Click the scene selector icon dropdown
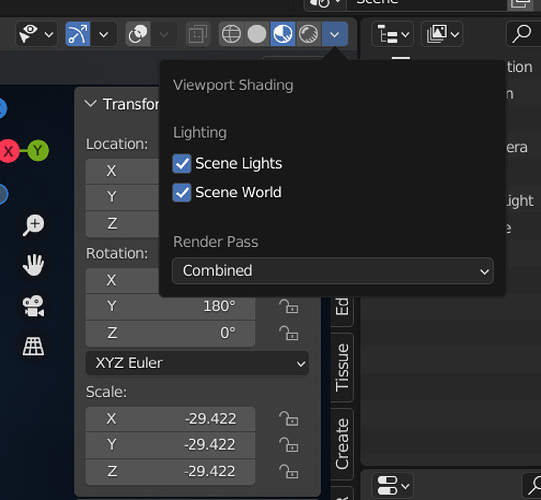541x500 pixels. point(325,4)
